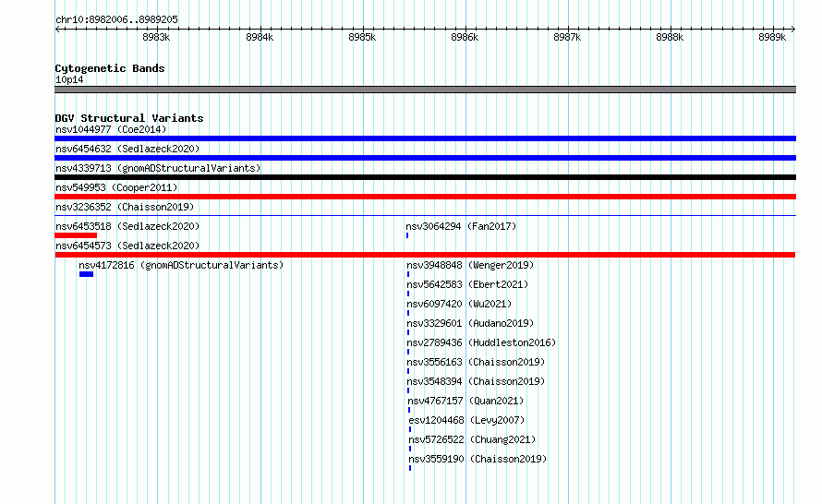
Task: Click the 8989k ruler position
Action: pos(772,37)
